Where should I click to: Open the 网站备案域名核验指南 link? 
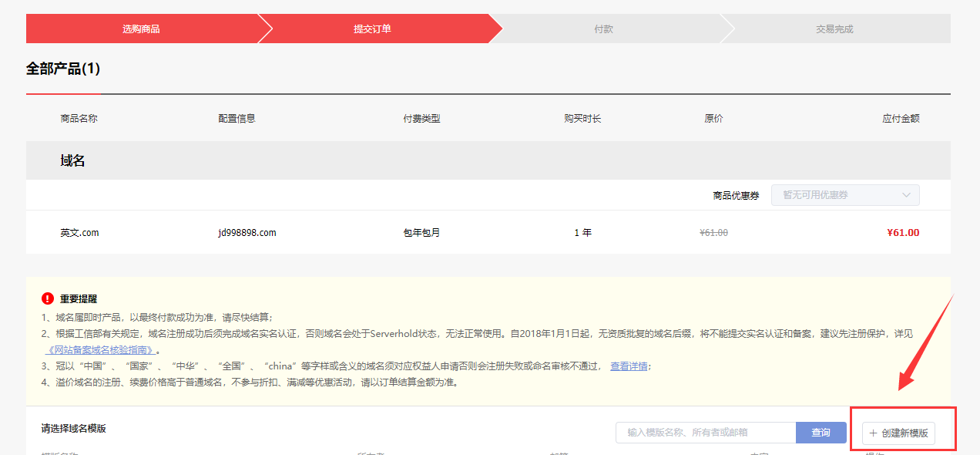click(99, 350)
